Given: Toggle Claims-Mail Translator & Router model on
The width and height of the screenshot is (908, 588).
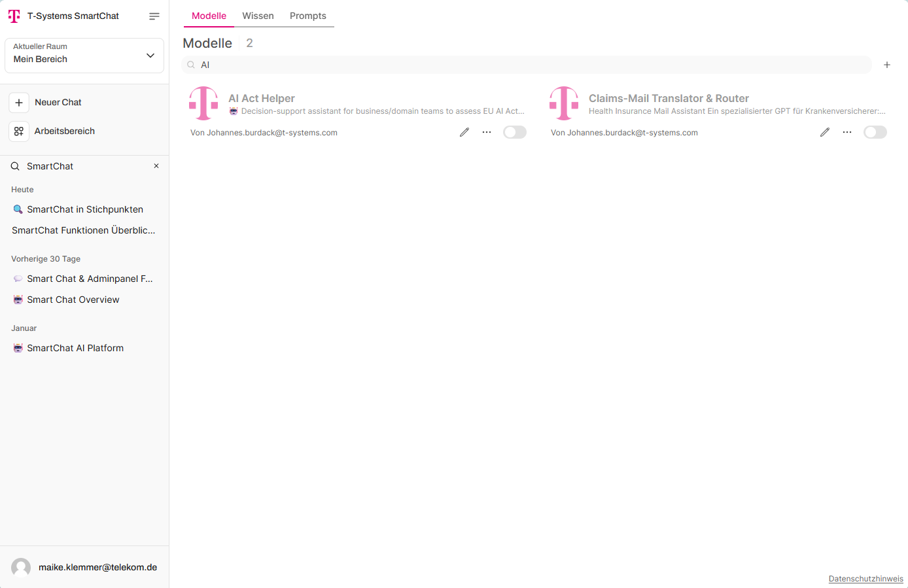Looking at the screenshot, I should coord(875,132).
